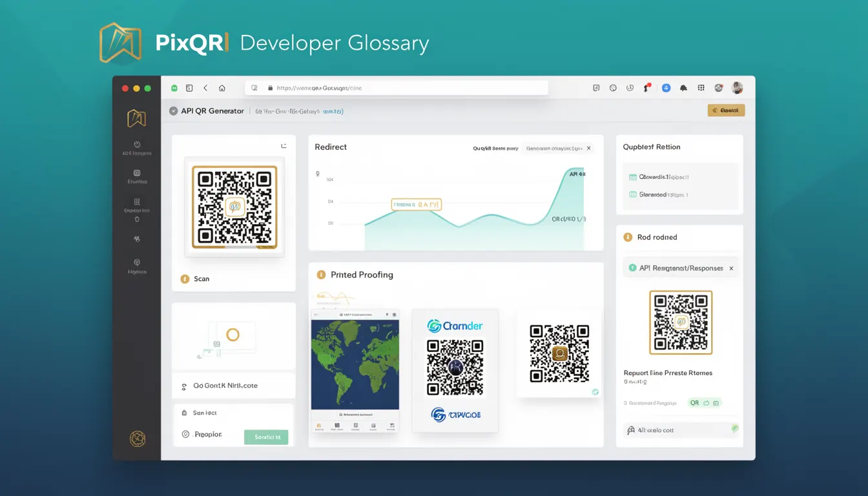Screen dimensions: 868x496
Task: Click the gold-framed QR code under API Responses
Action: click(x=681, y=322)
